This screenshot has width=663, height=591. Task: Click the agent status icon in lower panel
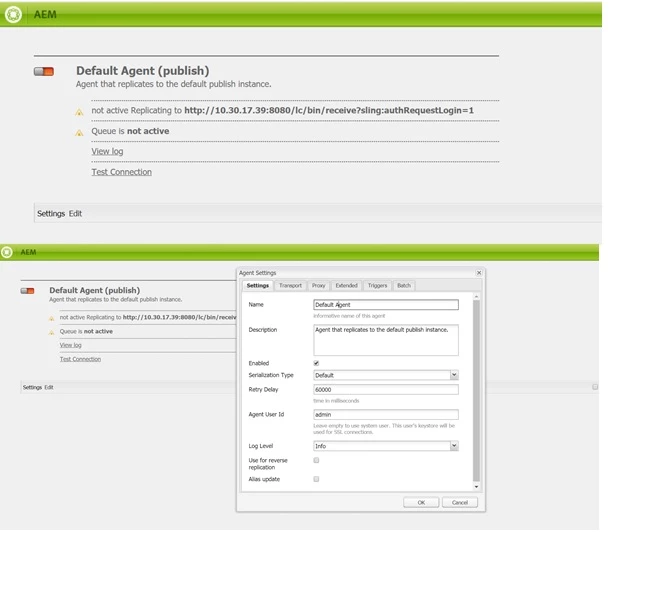(x=27, y=291)
